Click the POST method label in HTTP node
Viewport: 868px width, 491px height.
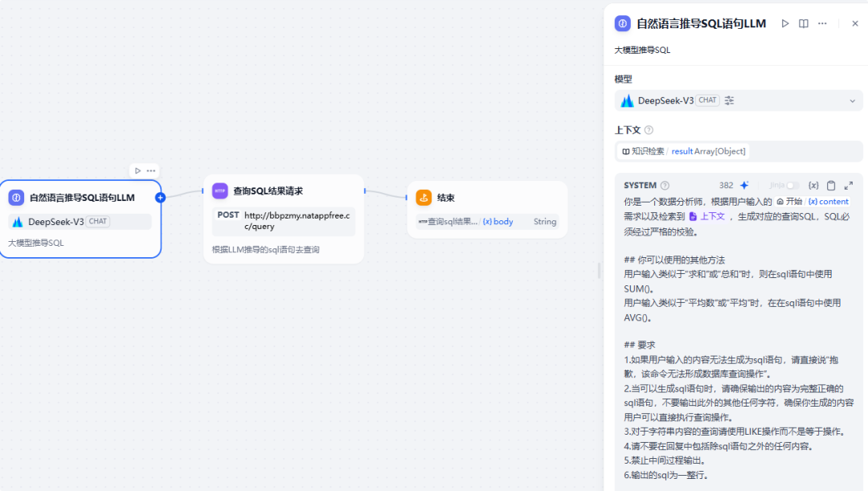click(228, 215)
